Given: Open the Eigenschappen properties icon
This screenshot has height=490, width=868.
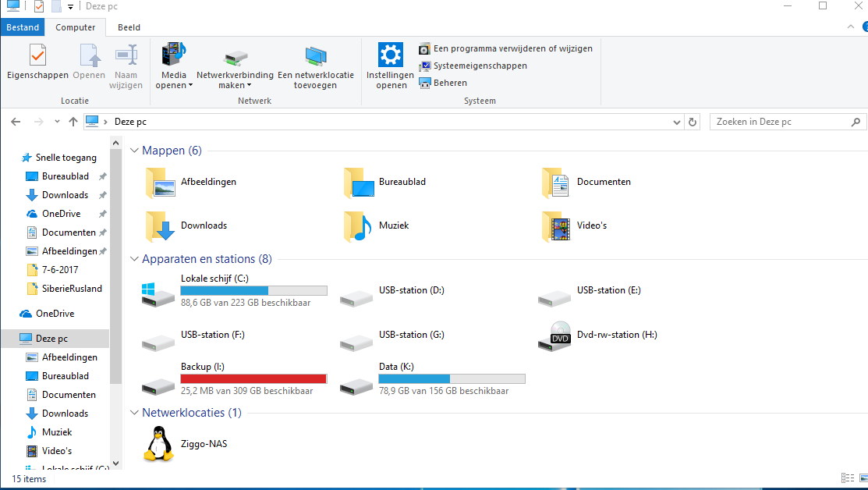Looking at the screenshot, I should (37, 55).
